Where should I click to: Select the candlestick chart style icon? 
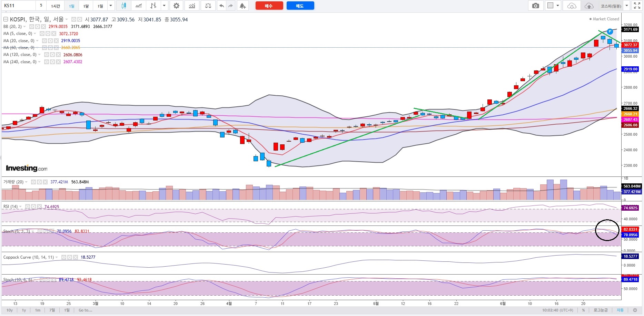pyautogui.click(x=123, y=6)
